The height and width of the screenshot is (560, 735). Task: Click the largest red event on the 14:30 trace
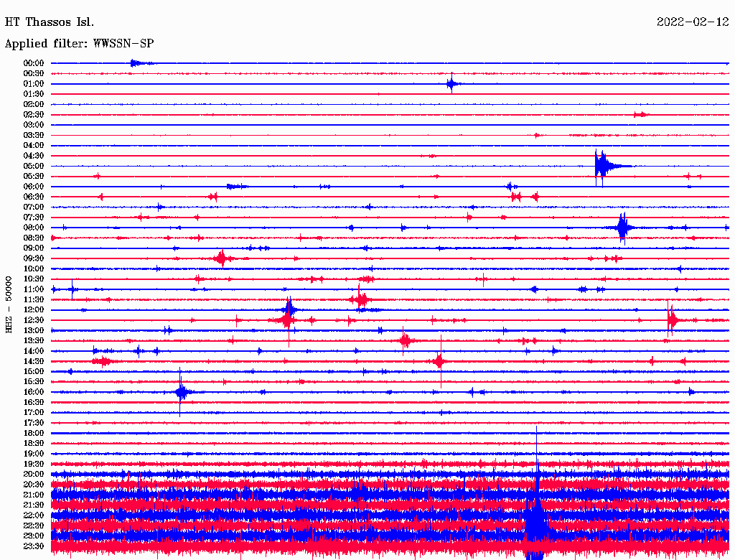tap(440, 362)
